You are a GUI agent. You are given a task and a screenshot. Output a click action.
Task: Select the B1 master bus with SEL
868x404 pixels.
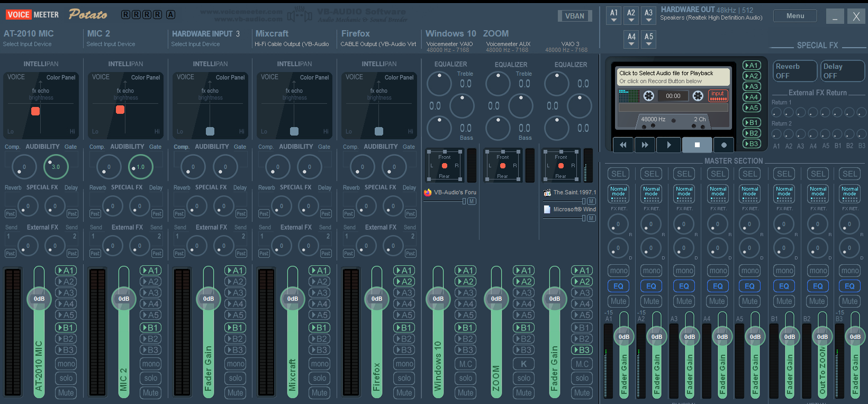pos(784,174)
